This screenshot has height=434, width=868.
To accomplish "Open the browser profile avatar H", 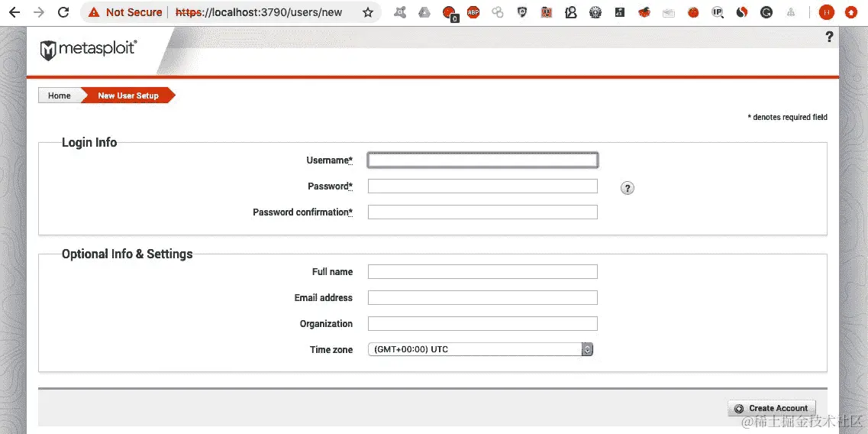I will click(827, 12).
